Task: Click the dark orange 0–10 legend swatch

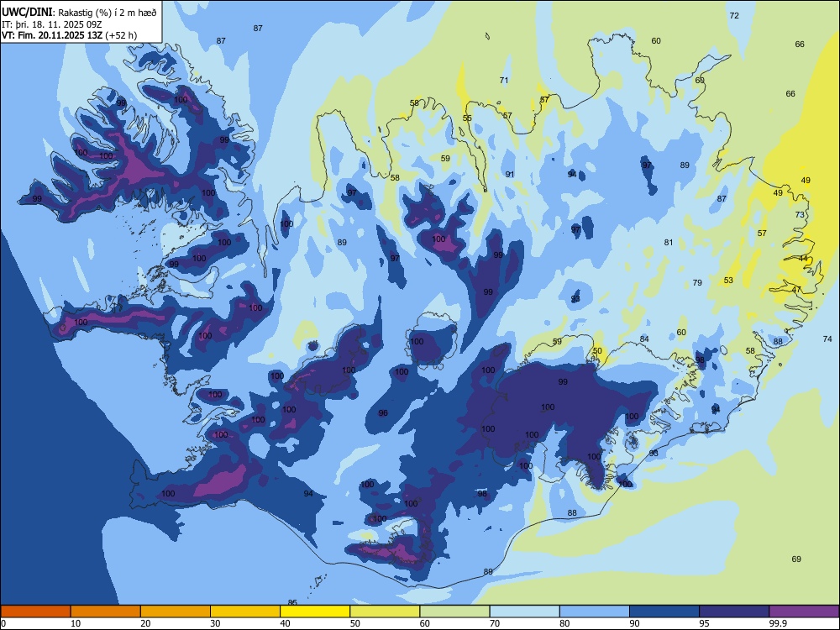Action: (x=35, y=612)
